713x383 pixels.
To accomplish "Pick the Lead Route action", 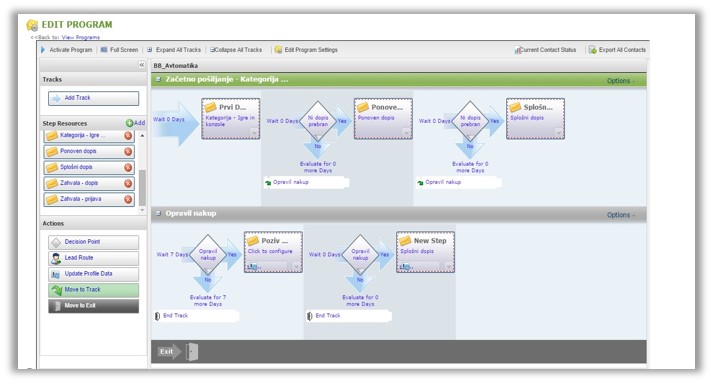I will tap(93, 258).
